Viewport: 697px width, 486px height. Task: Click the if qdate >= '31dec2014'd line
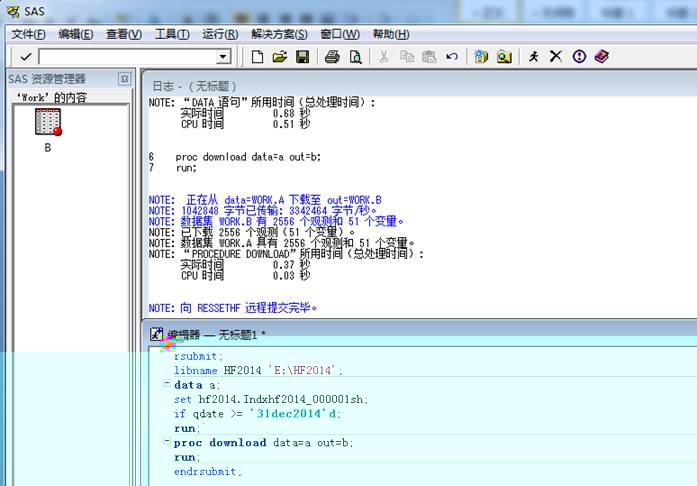click(x=257, y=414)
